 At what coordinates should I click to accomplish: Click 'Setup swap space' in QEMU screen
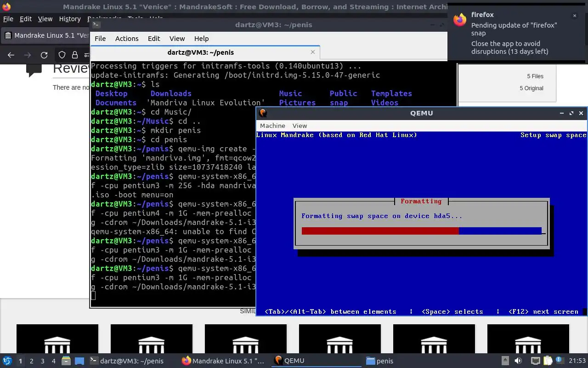553,135
